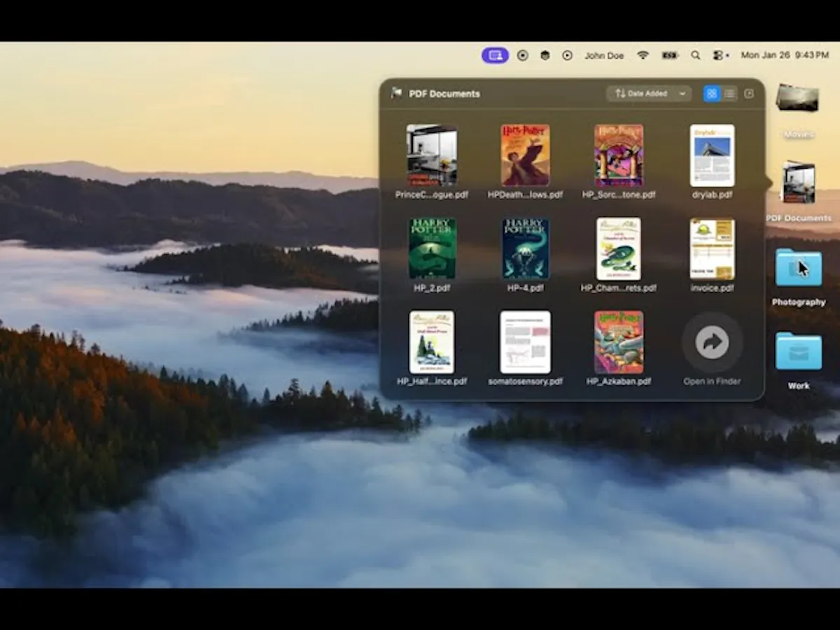Open the Movies stack on the desktop
This screenshot has width=840, height=630.
(798, 98)
